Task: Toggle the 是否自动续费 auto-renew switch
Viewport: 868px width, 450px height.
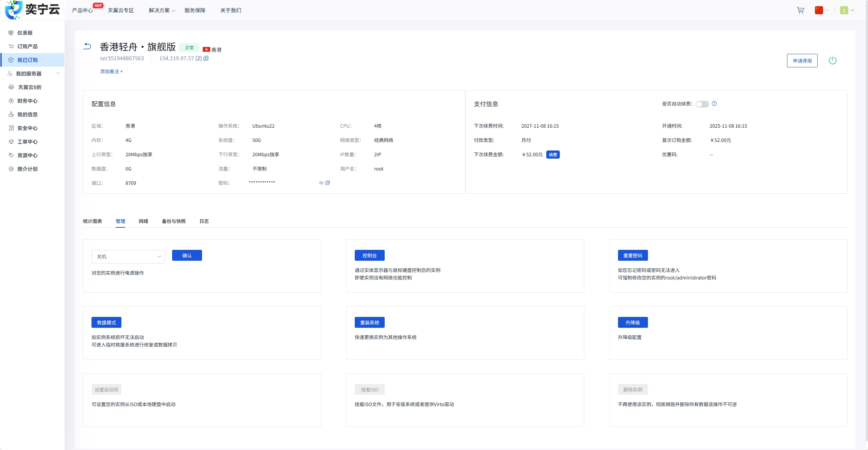Action: click(x=702, y=104)
